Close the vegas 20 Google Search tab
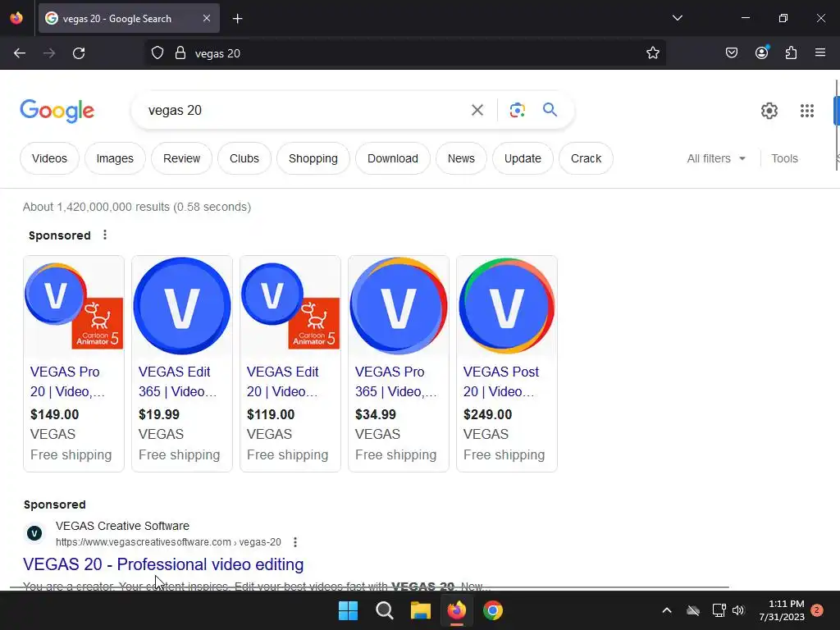The height and width of the screenshot is (630, 840). tap(207, 18)
